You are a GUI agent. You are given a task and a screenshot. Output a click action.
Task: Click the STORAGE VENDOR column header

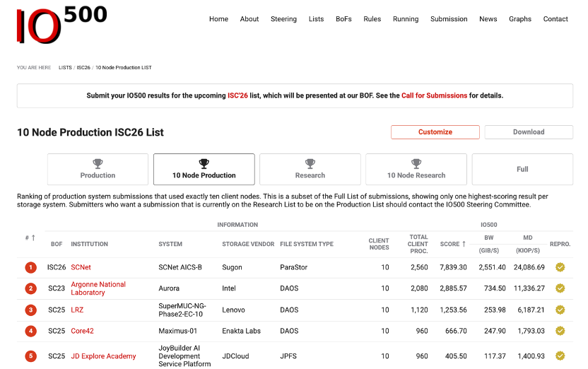248,244
